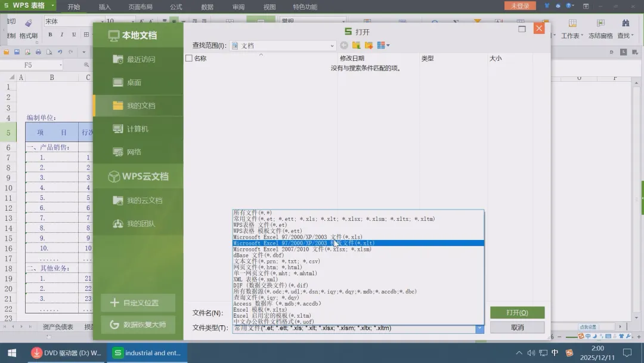Click the skin shirt icon in title bar
644x363 pixels.
pyautogui.click(x=547, y=6)
